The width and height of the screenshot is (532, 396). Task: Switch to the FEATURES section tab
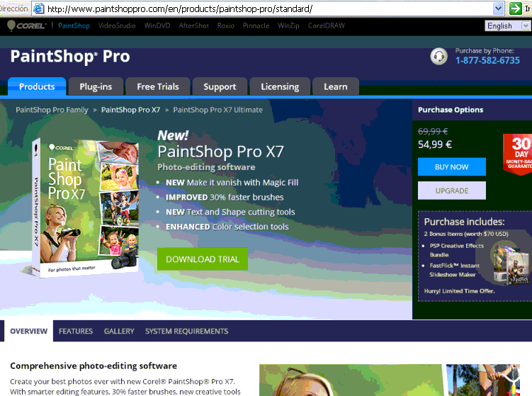[x=76, y=332]
